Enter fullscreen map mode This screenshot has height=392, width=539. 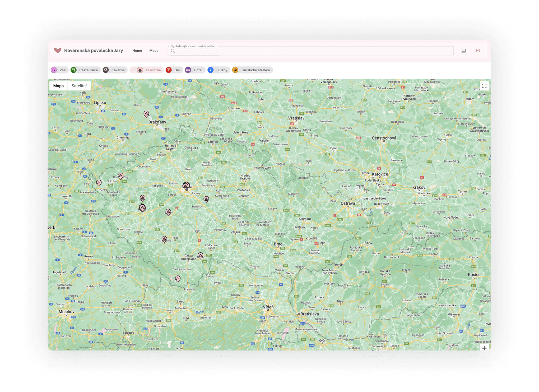tap(484, 86)
